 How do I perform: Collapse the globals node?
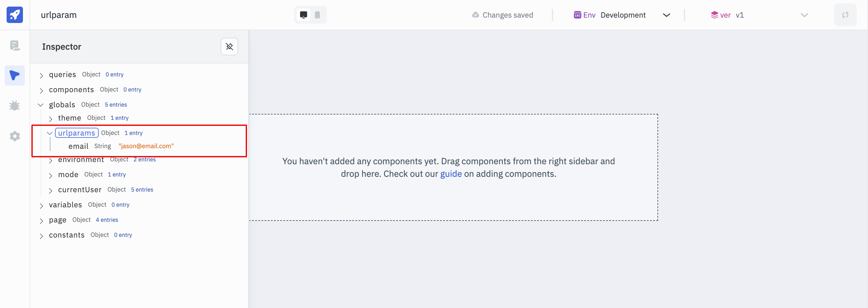click(41, 105)
